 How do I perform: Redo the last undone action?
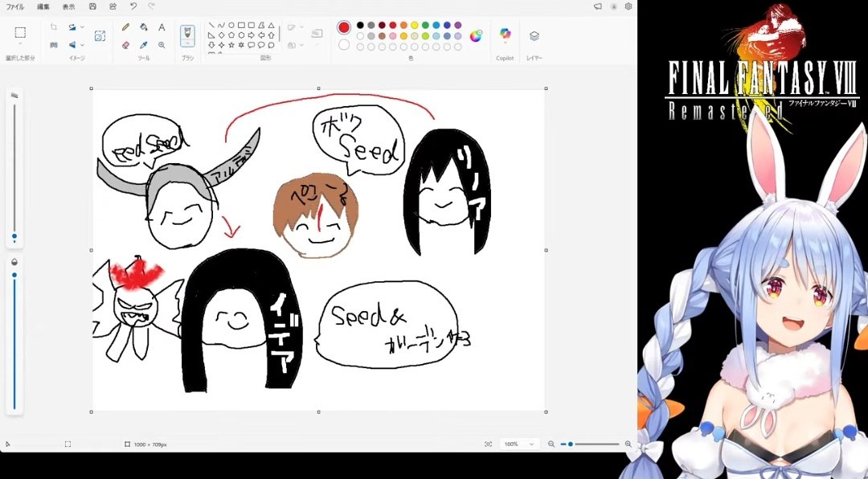click(151, 6)
